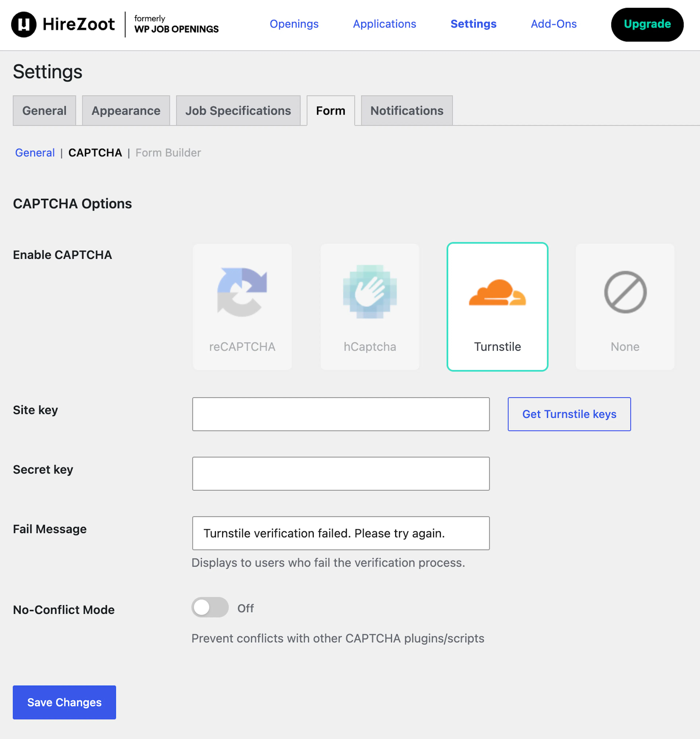Click the Secret key label
The height and width of the screenshot is (739, 700).
tap(43, 470)
